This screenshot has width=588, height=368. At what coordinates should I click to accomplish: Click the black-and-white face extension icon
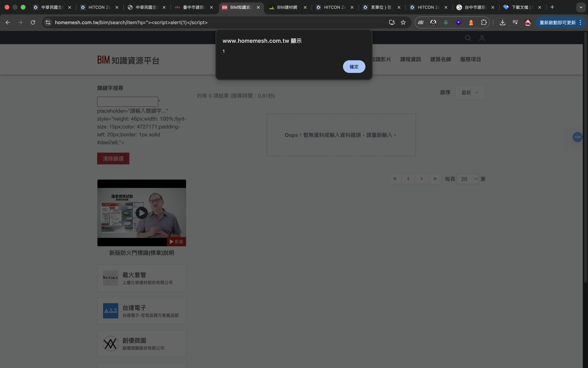[433, 22]
